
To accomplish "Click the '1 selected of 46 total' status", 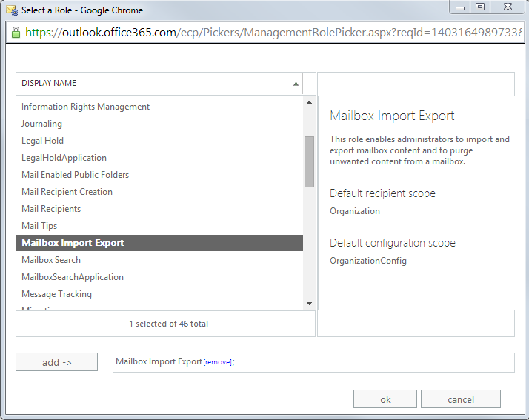I will 168,324.
